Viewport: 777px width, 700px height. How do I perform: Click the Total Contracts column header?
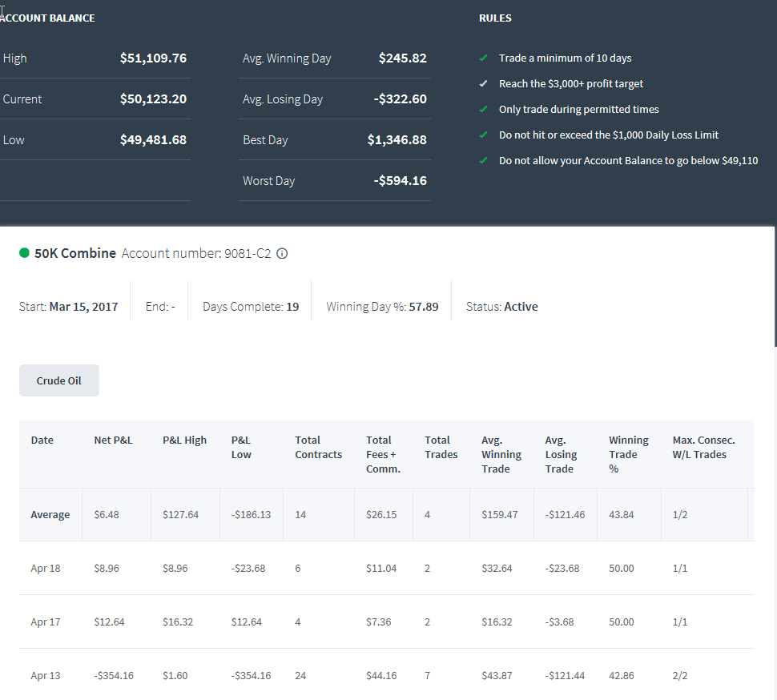(x=319, y=448)
